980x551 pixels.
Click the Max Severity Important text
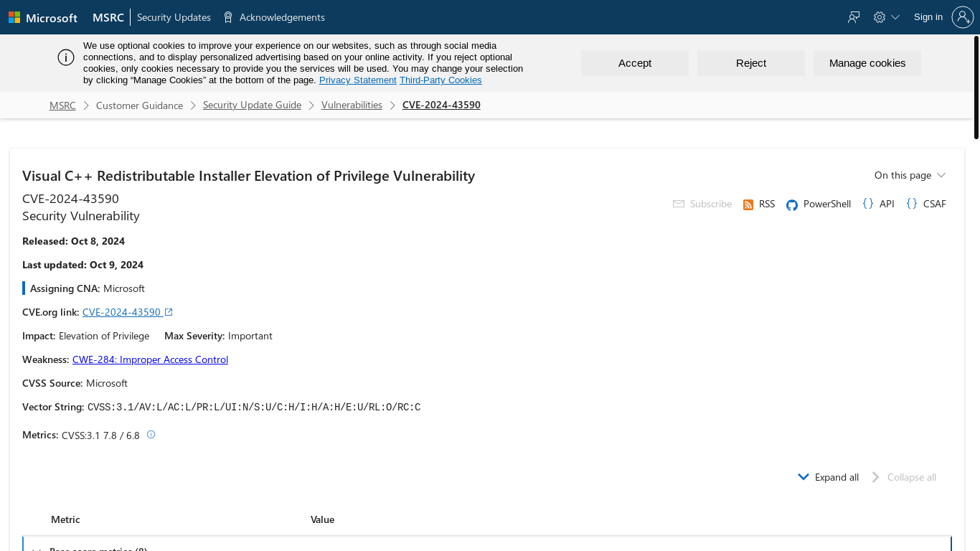[x=218, y=336]
